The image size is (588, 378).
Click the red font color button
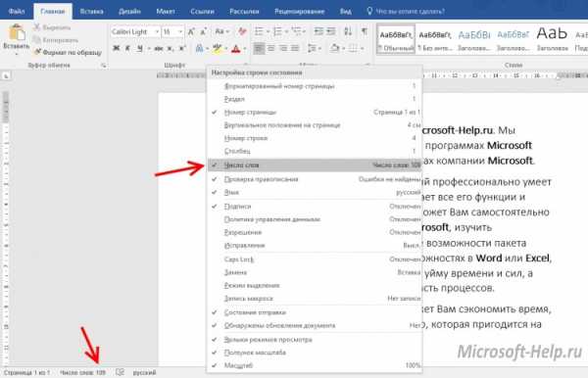236,48
